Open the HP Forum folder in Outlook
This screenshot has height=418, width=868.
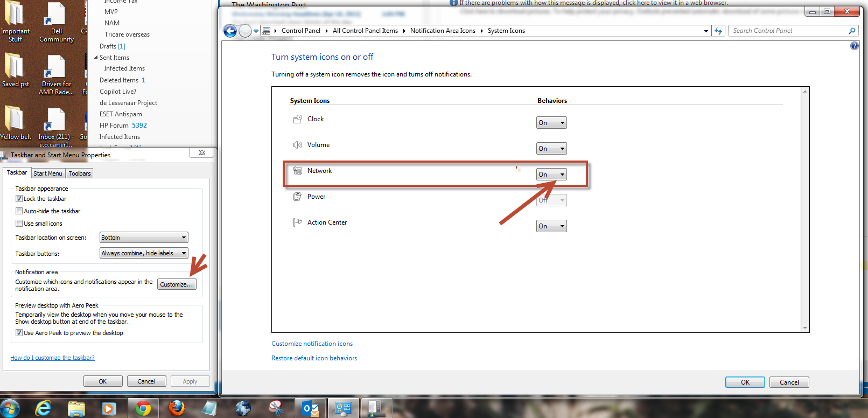point(123,126)
